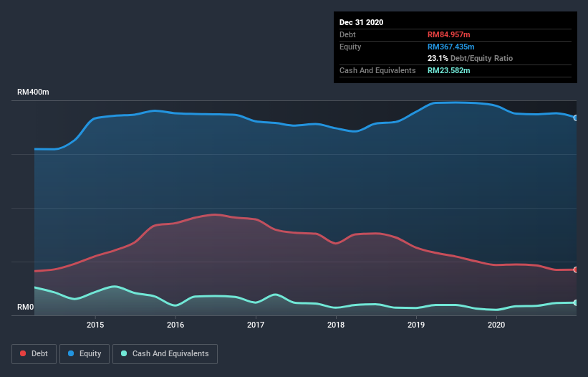Click the 2018 x-axis label
Image resolution: width=588 pixels, height=377 pixels.
pos(336,325)
